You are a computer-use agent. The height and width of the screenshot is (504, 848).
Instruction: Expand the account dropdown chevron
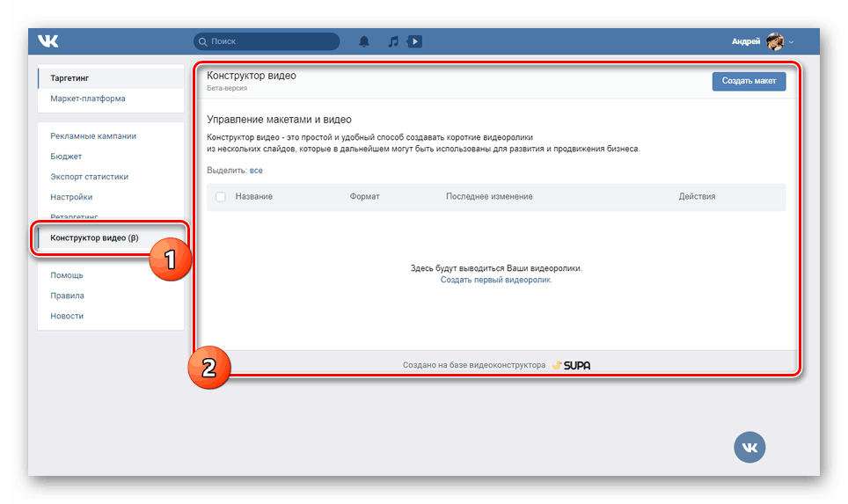click(x=791, y=41)
